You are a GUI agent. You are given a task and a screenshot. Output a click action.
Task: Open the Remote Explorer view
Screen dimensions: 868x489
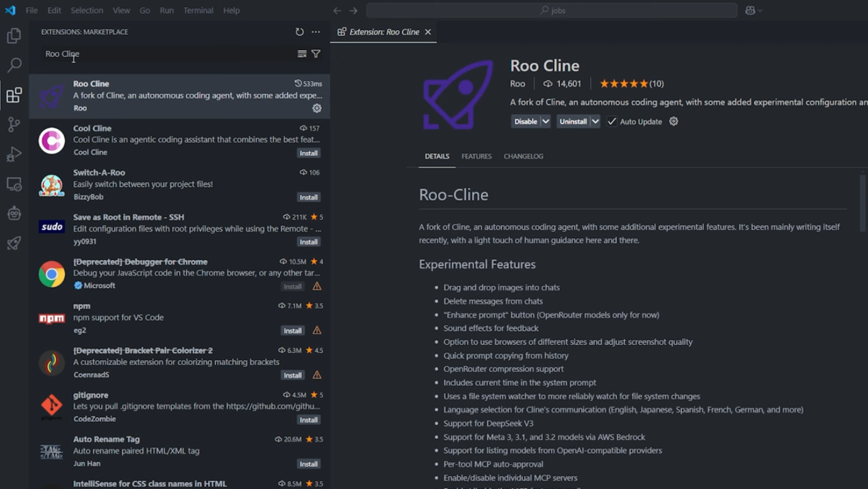point(14,184)
